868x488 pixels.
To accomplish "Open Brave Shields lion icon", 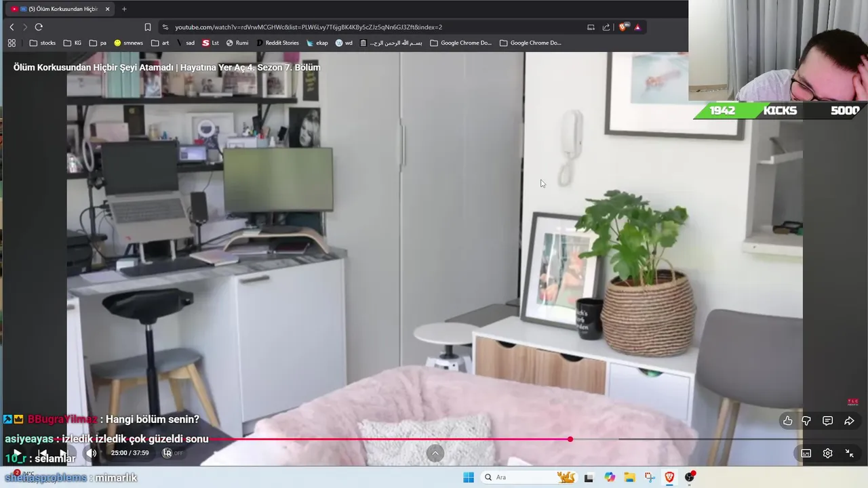I will click(x=623, y=27).
